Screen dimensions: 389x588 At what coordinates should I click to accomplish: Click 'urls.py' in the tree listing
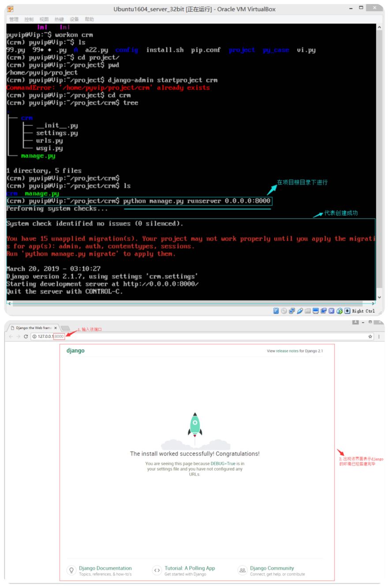(x=49, y=141)
